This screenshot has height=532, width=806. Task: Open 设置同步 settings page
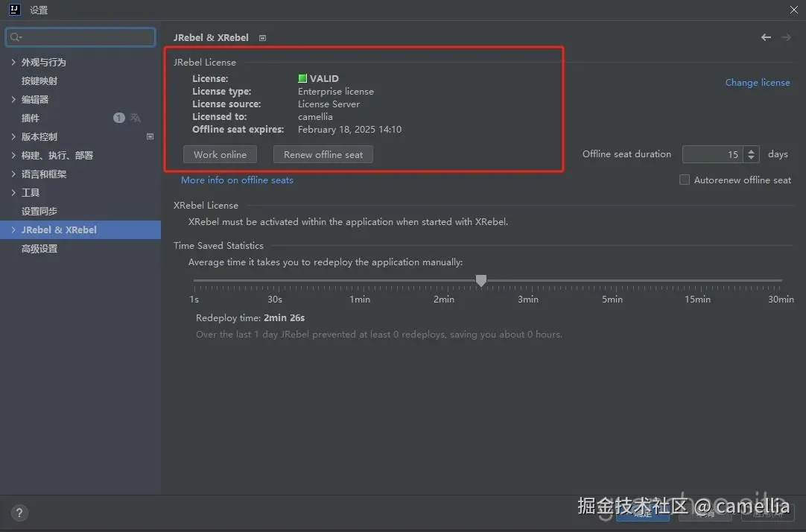39,211
